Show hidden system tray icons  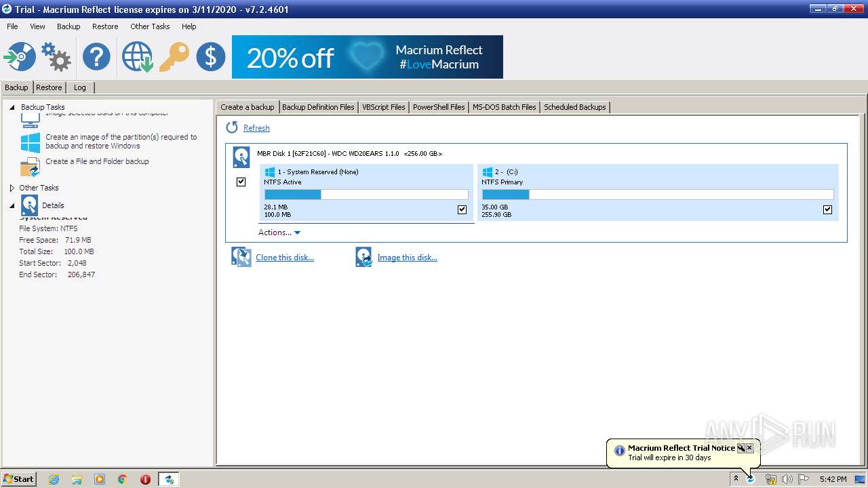[x=736, y=479]
